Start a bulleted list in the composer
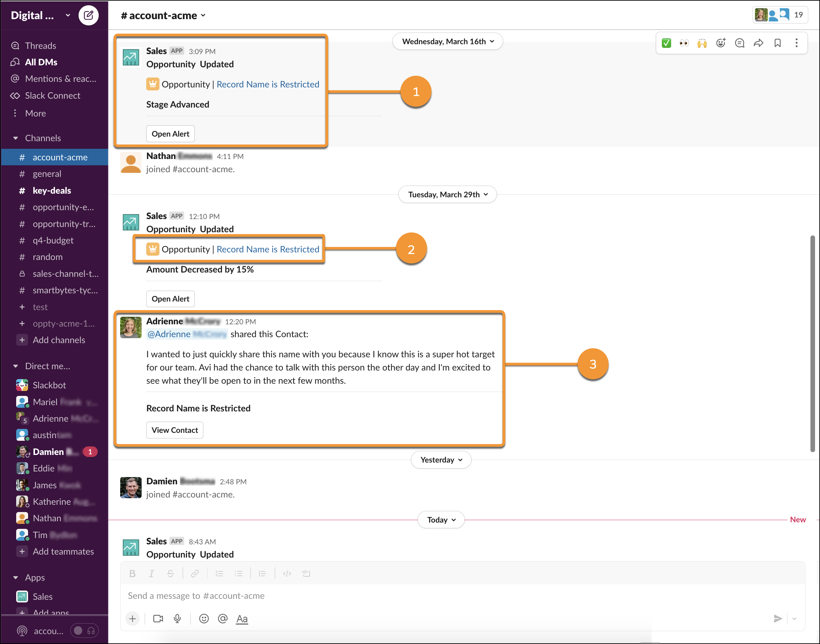Screen dimensions: 820x644 [x=238, y=573]
